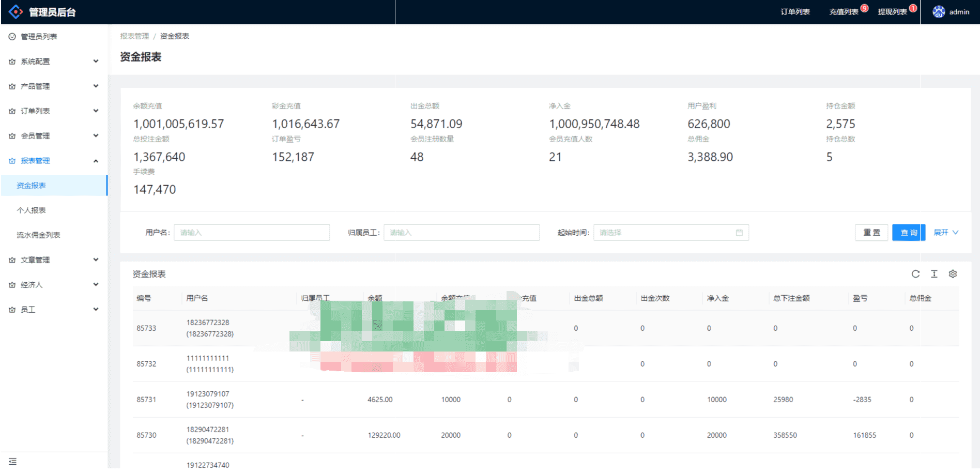
Task: Select 个人报表 in the sidebar
Action: click(x=32, y=210)
